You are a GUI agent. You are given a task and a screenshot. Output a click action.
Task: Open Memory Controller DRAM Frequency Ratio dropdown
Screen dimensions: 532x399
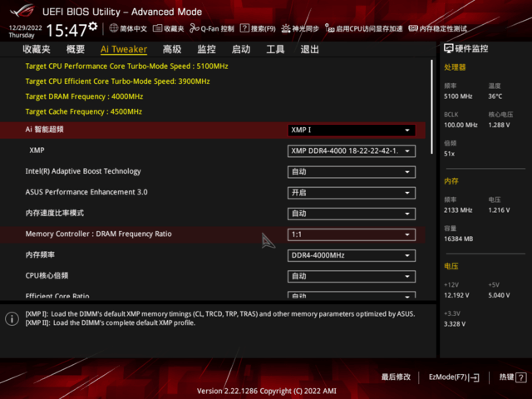click(351, 234)
